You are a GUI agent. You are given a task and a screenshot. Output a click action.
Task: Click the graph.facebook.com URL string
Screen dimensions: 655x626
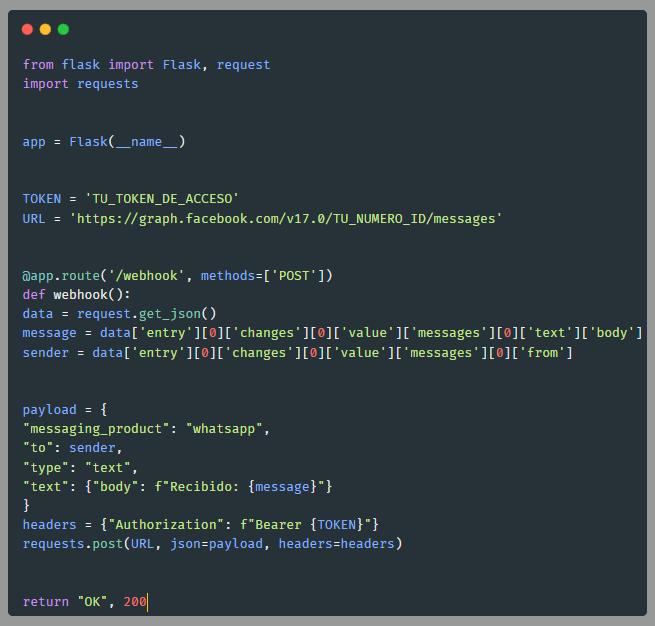pyautogui.click(x=285, y=218)
